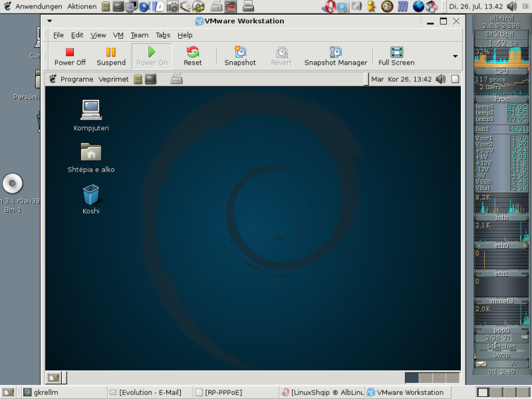532x399 pixels.
Task: Reset the virtual machine
Action: click(193, 57)
